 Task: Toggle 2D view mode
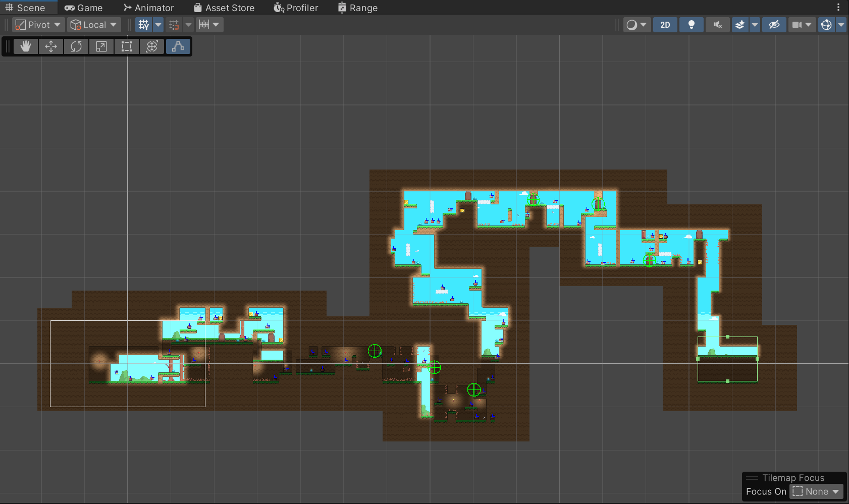[x=665, y=25]
